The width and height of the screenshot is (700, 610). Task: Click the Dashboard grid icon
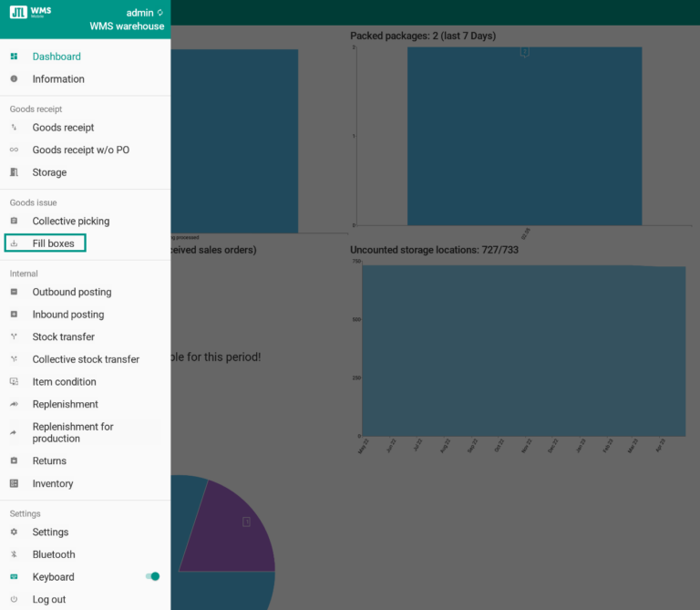point(14,57)
